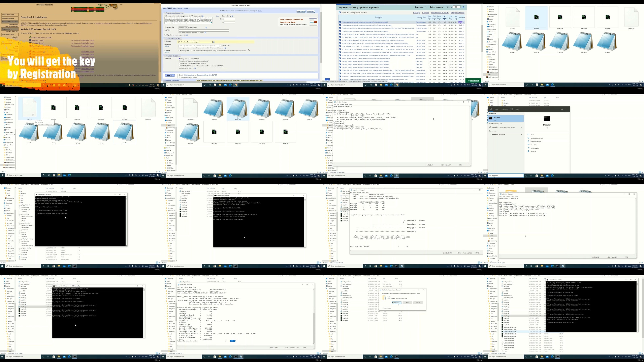Click Open file location for Modeller
This screenshot has height=362, width=644.
point(536,141)
